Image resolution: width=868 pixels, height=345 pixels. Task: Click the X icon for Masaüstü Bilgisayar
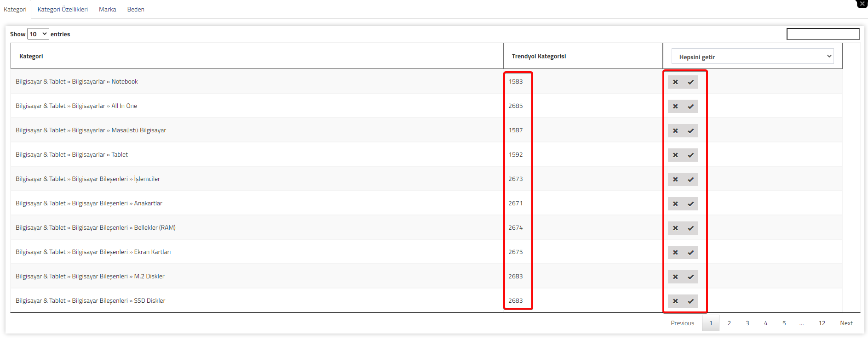point(675,131)
